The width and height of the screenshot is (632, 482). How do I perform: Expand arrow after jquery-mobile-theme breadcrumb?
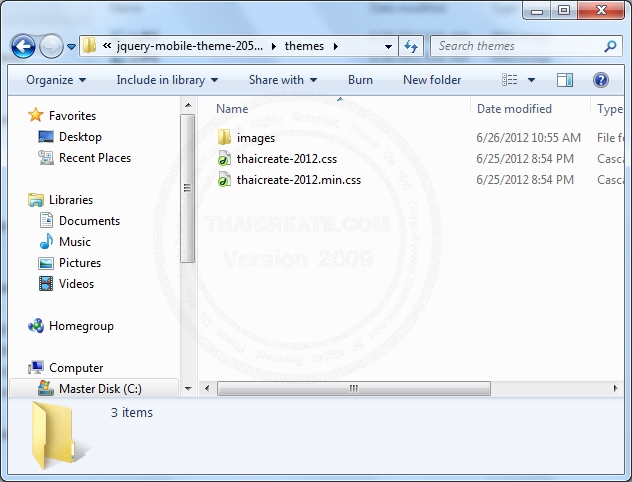click(x=274, y=46)
